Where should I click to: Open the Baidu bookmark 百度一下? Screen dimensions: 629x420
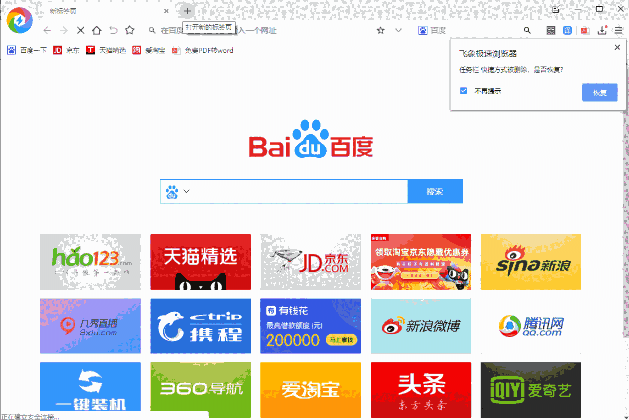pyautogui.click(x=27, y=50)
